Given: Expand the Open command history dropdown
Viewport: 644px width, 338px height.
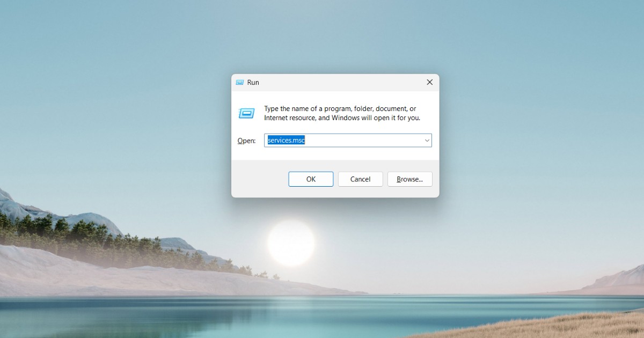Looking at the screenshot, I should tap(427, 141).
